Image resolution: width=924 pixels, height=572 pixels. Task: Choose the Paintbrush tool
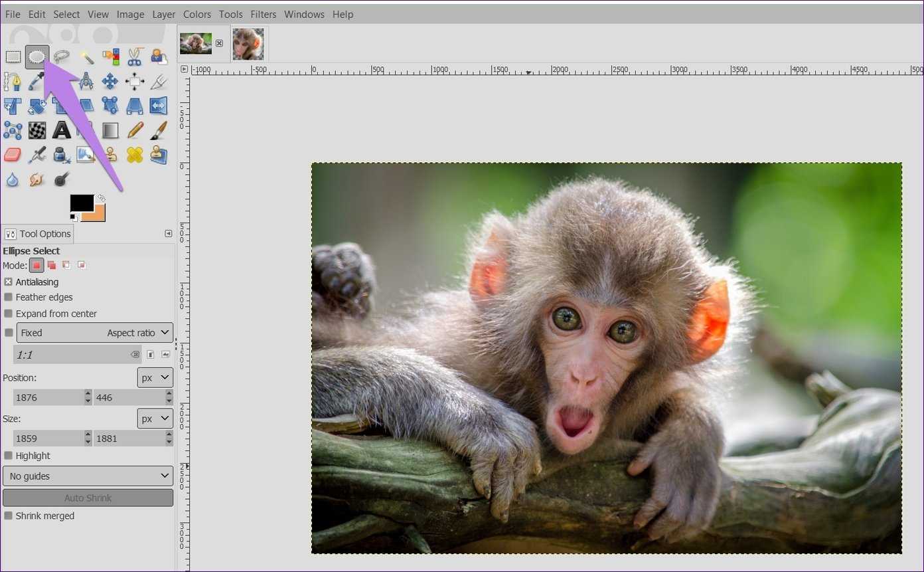[x=159, y=130]
